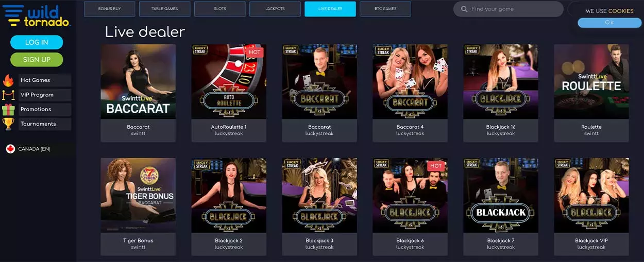Launch the Blackjack VIP game thumbnail
Image resolution: width=644 pixels, height=262 pixels.
point(591,195)
